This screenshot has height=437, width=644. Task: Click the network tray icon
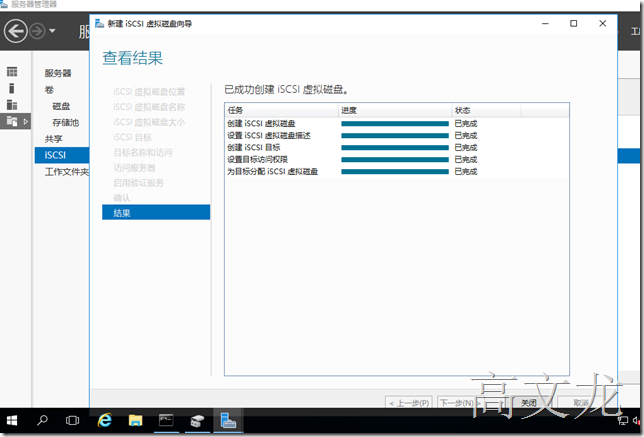pyautogui.click(x=623, y=420)
